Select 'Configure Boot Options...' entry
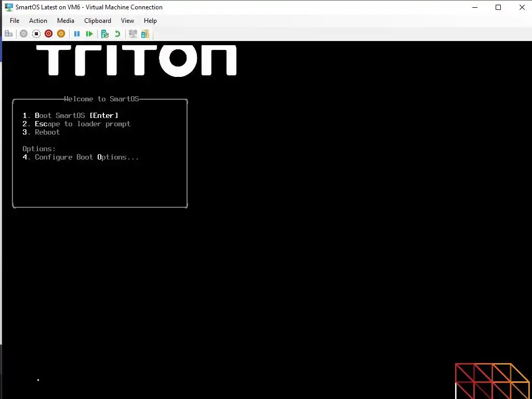Image resolution: width=532 pixels, height=399 pixels. coord(81,157)
